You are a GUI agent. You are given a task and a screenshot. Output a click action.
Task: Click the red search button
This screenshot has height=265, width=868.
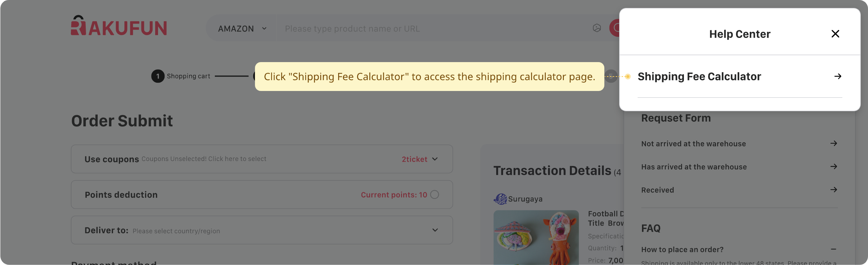[615, 28]
